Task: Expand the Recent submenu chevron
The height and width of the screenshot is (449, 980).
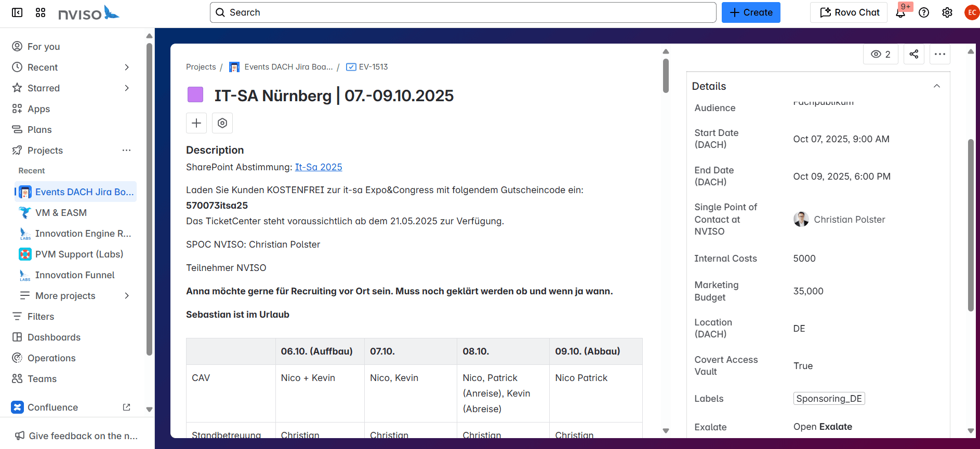Action: tap(127, 67)
